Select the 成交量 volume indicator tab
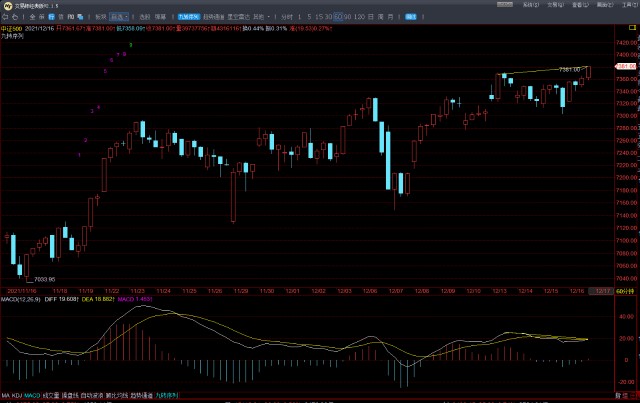Screen dimensions: 640x403 point(51,395)
